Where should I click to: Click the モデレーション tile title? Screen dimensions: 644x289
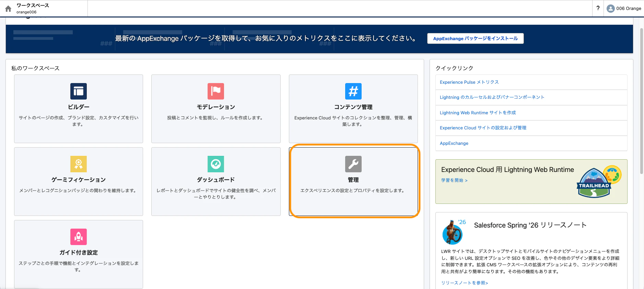click(x=216, y=107)
